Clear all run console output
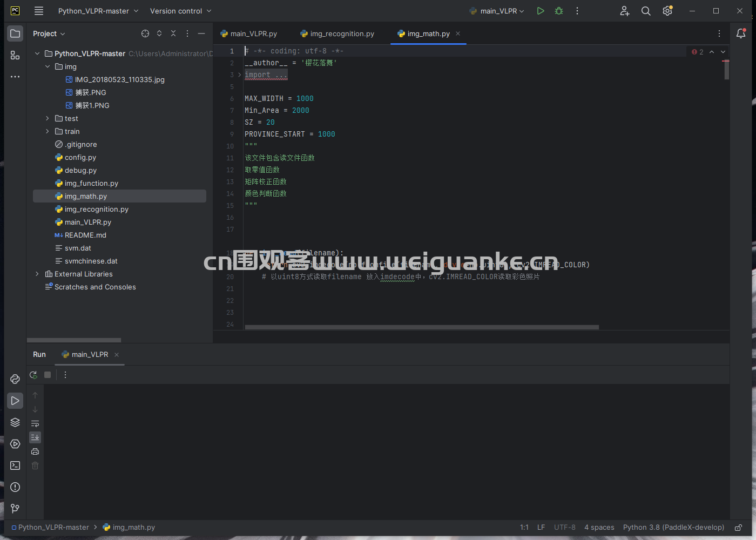 35,465
